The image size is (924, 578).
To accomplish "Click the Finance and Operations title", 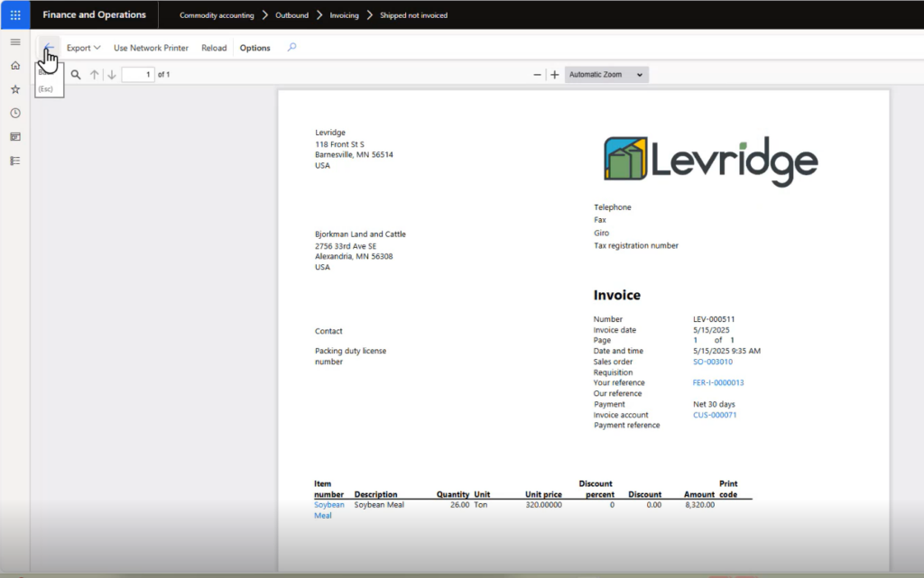I will pyautogui.click(x=94, y=14).
